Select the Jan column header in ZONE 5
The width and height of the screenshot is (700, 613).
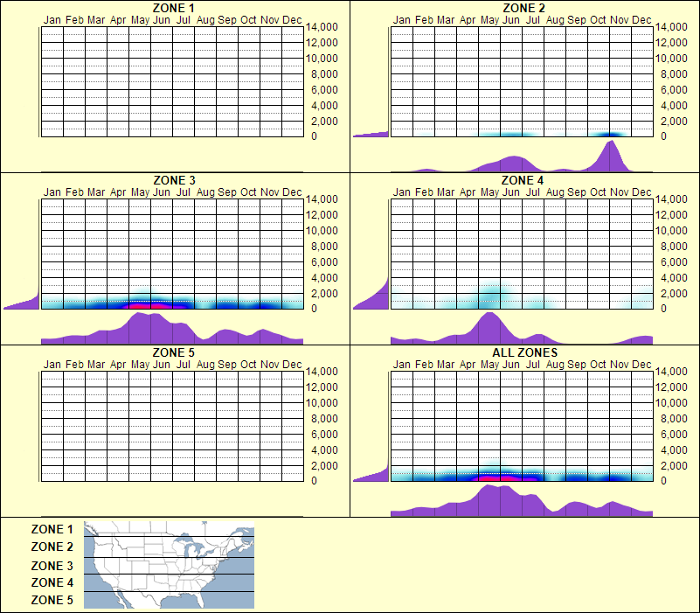click(x=51, y=364)
